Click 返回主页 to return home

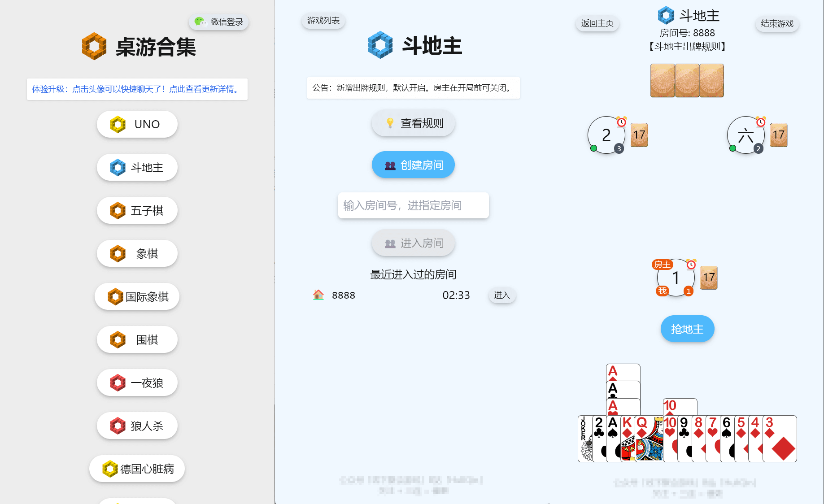[x=597, y=23]
